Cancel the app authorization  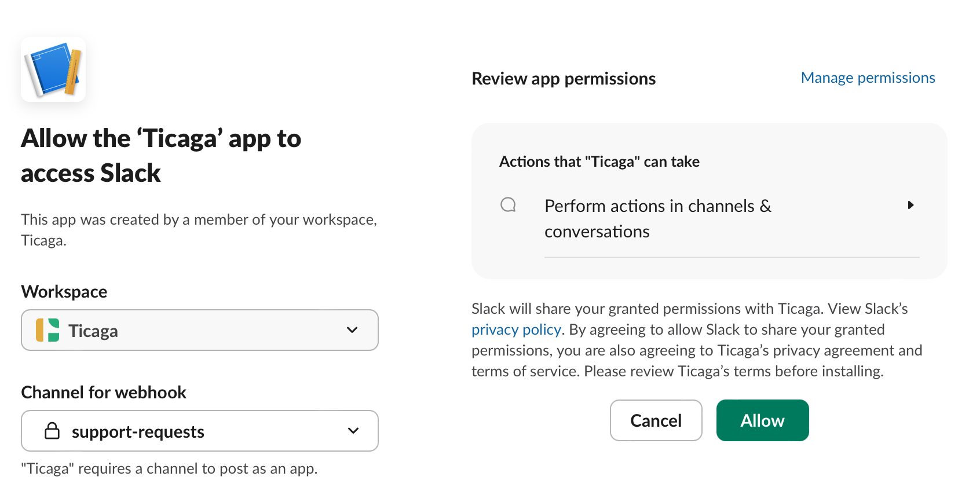(656, 420)
